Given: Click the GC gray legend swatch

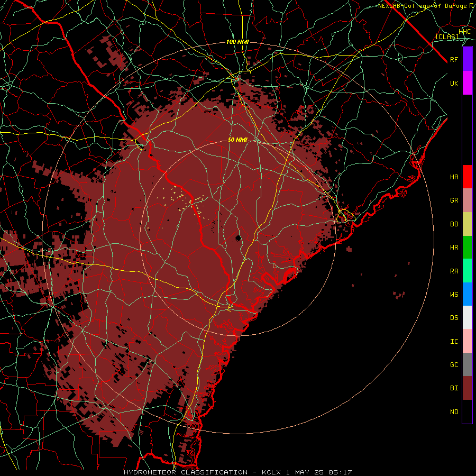Looking at the screenshot, I should click(x=467, y=364).
